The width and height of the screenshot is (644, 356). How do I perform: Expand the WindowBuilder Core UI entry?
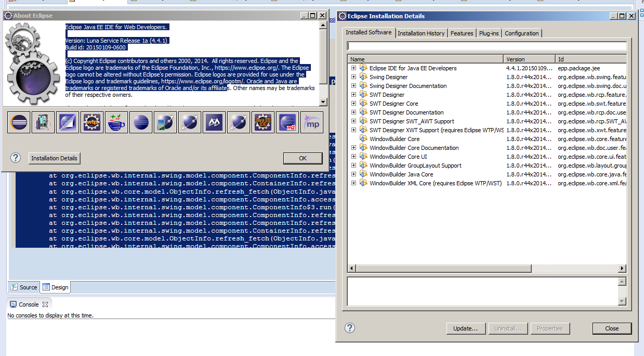pyautogui.click(x=353, y=157)
